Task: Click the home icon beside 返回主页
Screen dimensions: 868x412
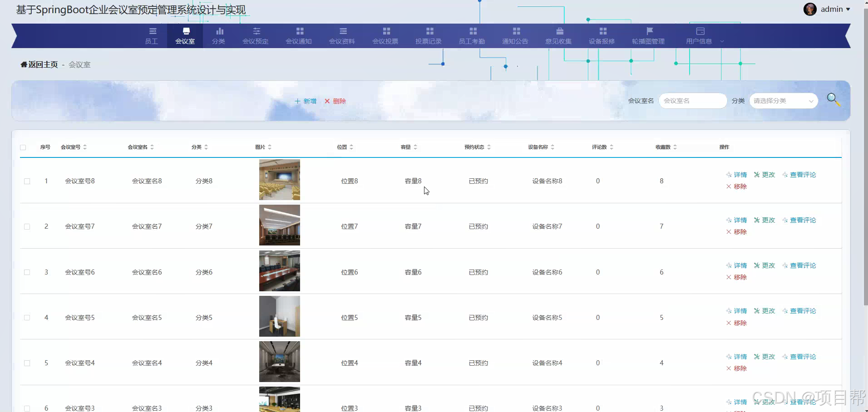Action: coord(24,64)
